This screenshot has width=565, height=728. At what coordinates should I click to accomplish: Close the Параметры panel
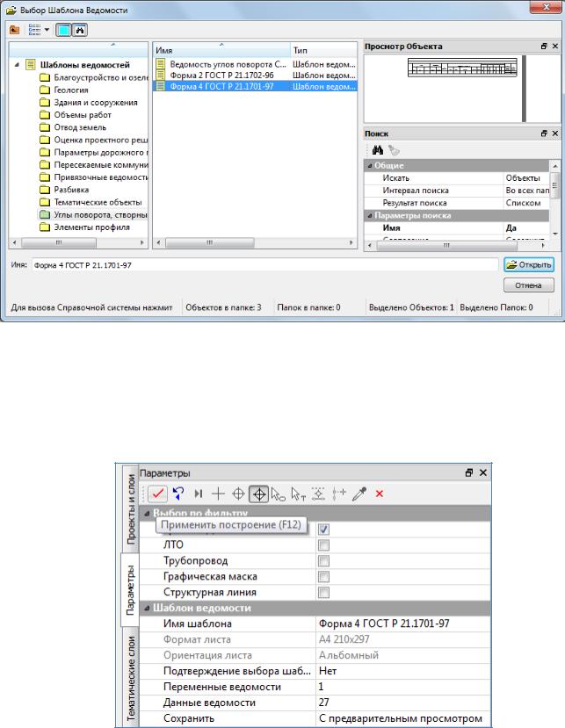click(483, 472)
